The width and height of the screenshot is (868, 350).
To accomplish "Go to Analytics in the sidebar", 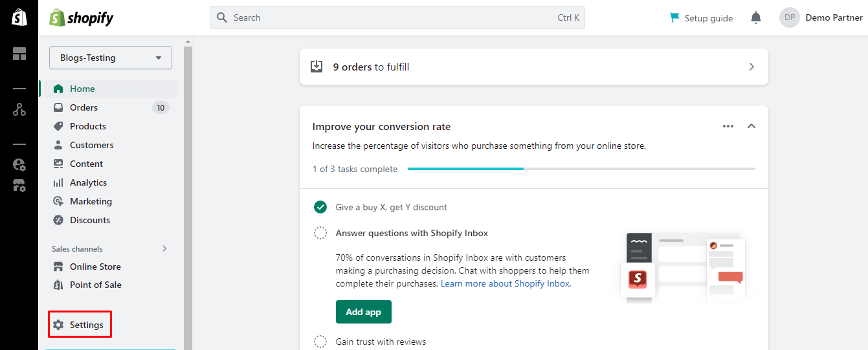I will click(88, 182).
